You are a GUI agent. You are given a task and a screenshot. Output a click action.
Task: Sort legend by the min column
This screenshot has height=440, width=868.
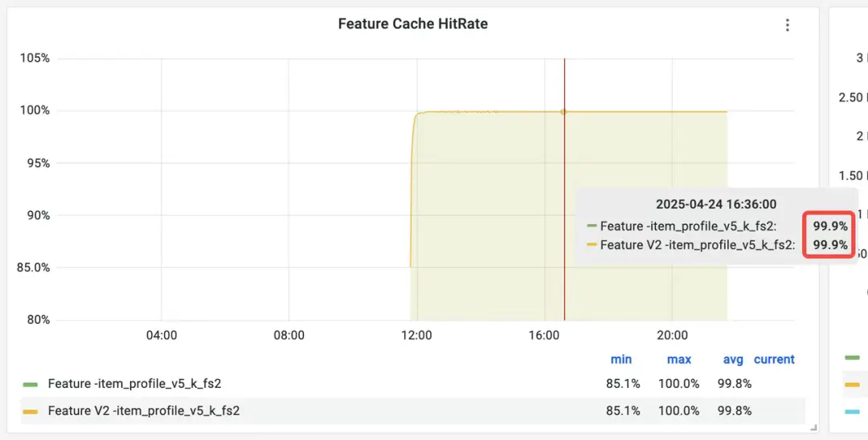pyautogui.click(x=621, y=360)
